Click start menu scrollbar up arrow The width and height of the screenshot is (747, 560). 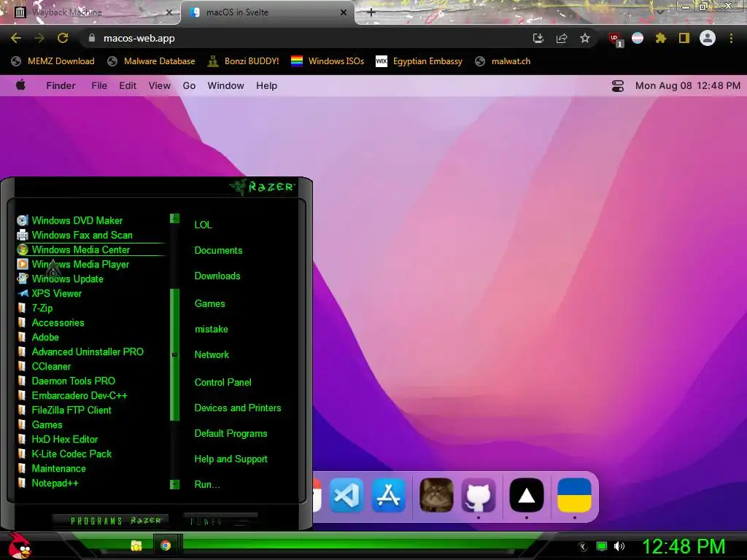pos(174,219)
